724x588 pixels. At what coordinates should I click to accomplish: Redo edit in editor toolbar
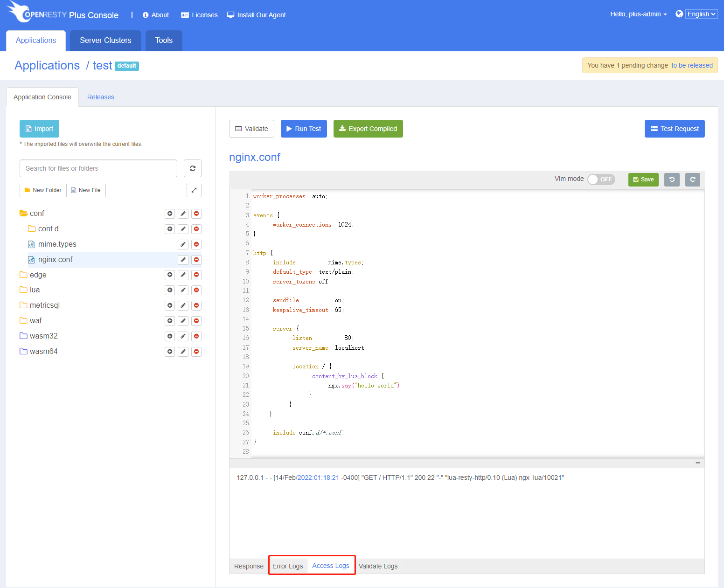coord(693,180)
